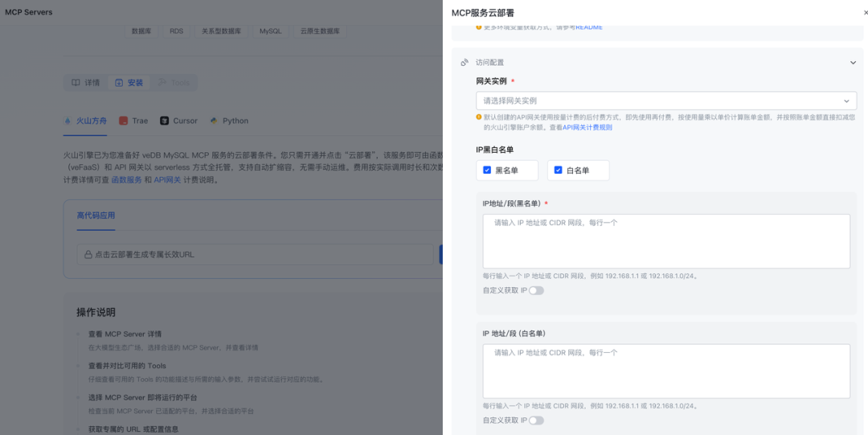Uncheck the 白名单 checkbox
This screenshot has height=435, width=868.
[558, 170]
